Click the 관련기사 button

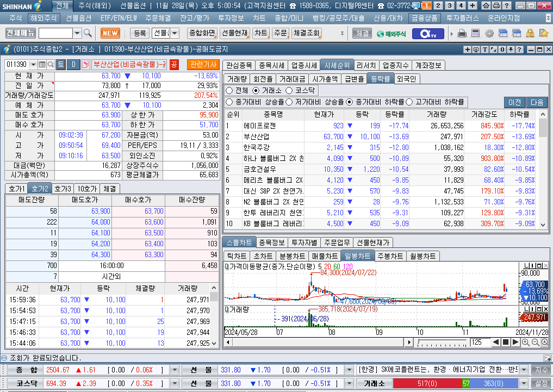pos(203,65)
